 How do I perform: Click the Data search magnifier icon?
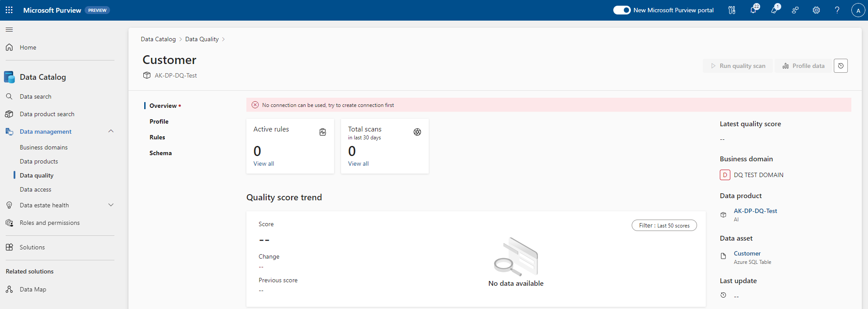click(x=9, y=96)
